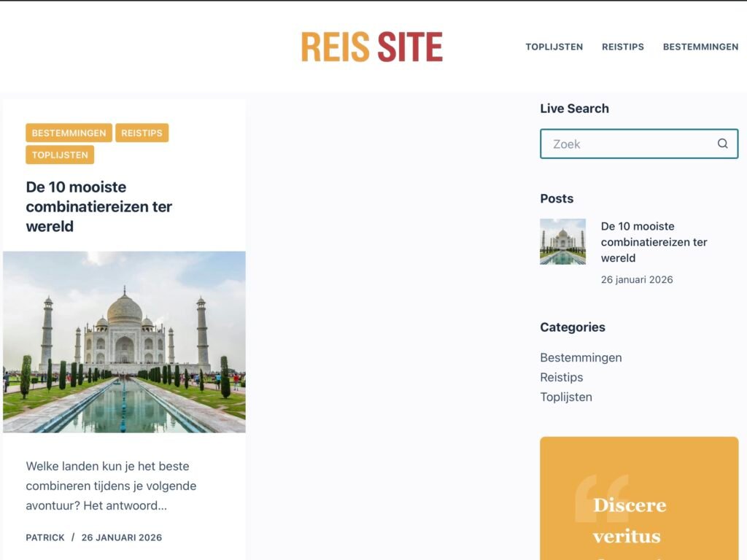Click the post excerpt starting Welke landen
The width and height of the screenshot is (747, 560).
111,486
